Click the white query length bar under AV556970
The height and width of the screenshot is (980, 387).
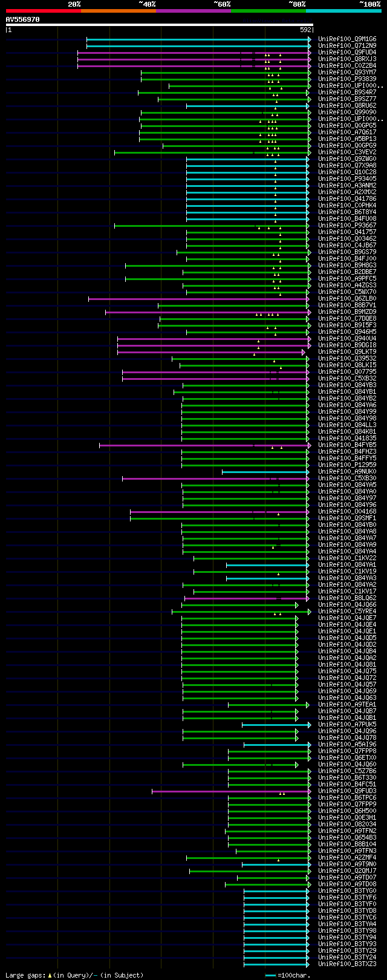pos(160,25)
